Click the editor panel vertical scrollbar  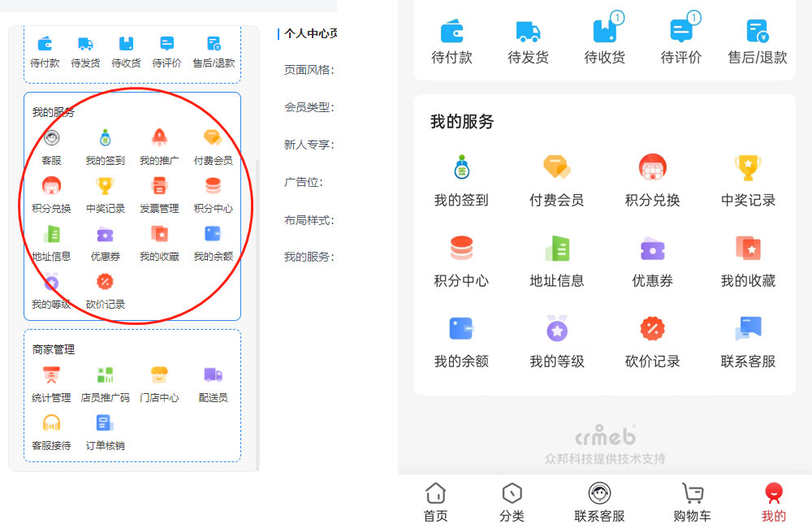[x=257, y=315]
